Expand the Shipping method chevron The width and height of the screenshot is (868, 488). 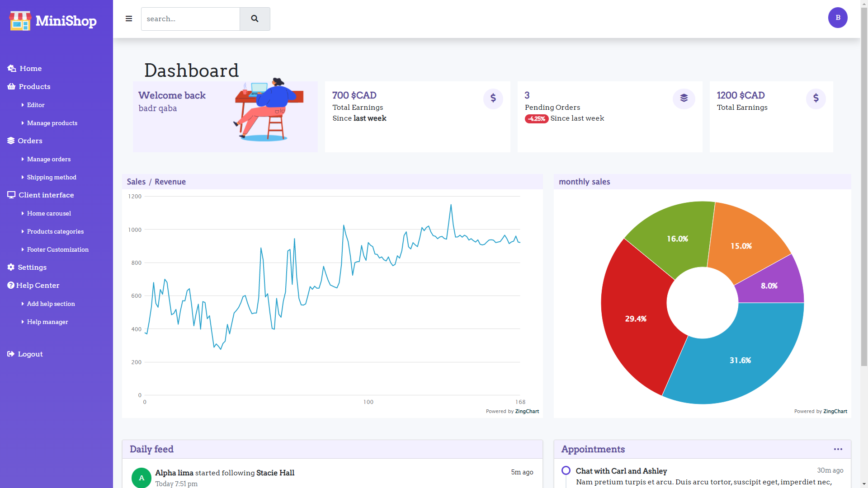23,177
